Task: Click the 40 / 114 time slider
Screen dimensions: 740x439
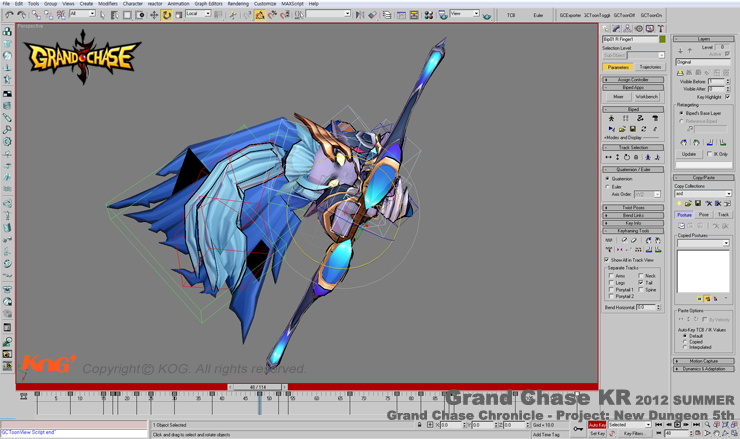Action: point(258,387)
